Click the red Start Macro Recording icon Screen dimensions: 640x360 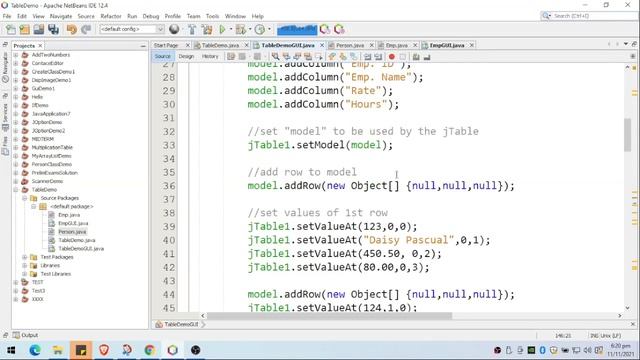(x=391, y=57)
